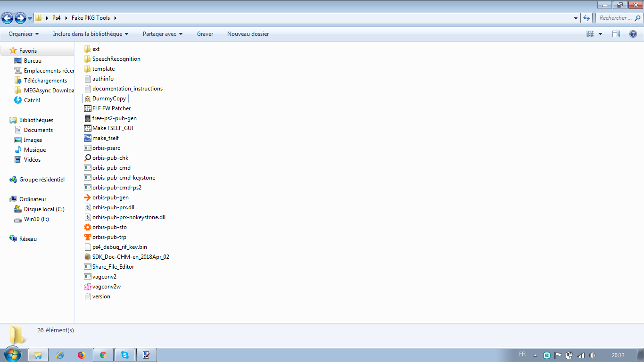This screenshot has height=362, width=644.
Task: Open the view options dropdown arrow
Action: pos(600,34)
